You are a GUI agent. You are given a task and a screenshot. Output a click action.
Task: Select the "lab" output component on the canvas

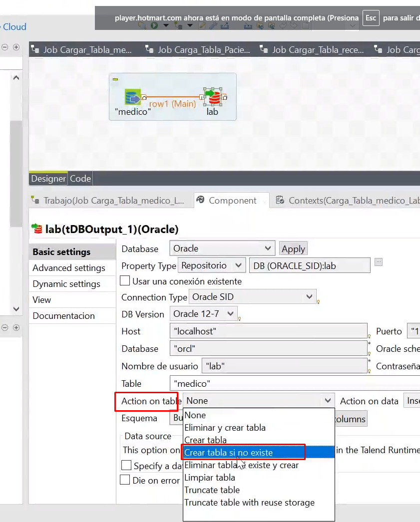(213, 96)
